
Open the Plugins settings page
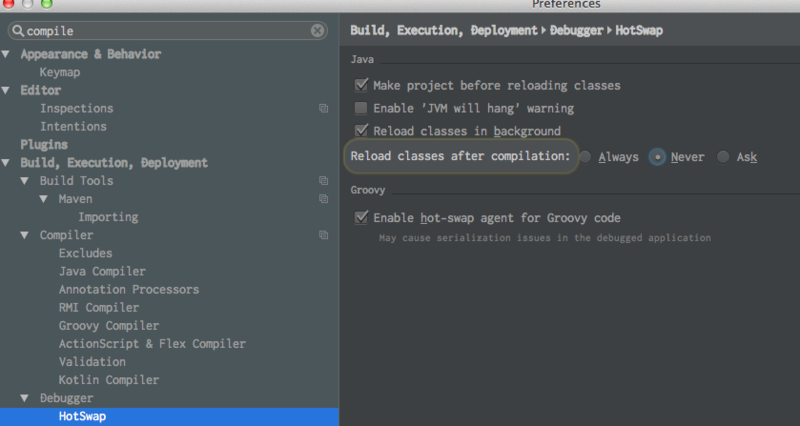44,145
